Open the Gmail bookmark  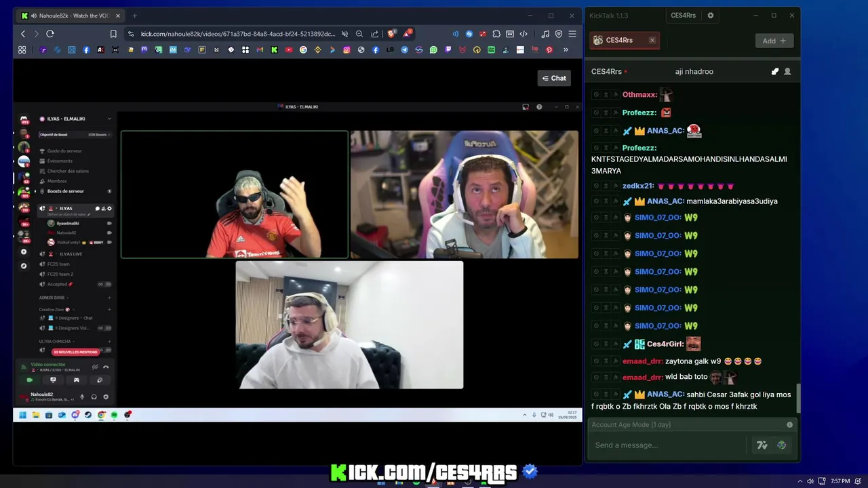click(x=260, y=49)
